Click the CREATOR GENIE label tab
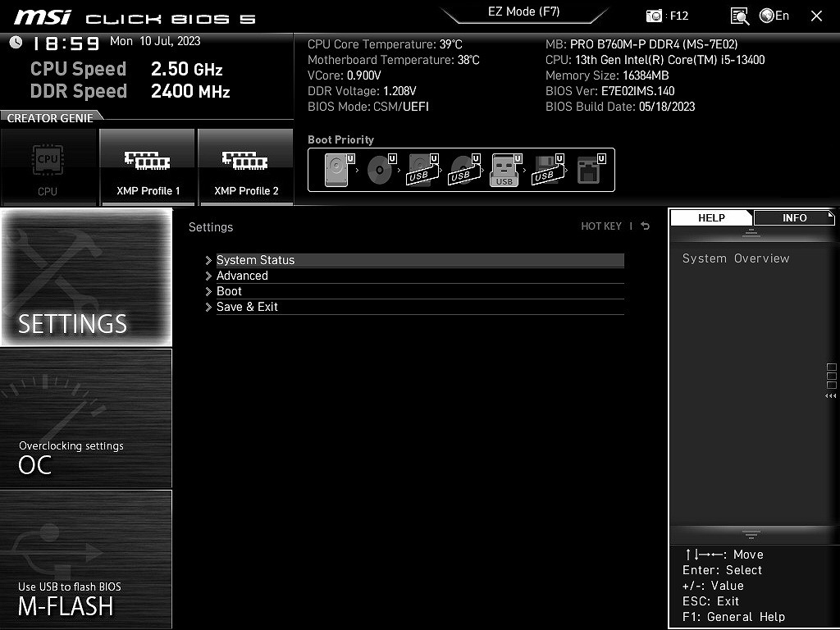 coord(50,118)
